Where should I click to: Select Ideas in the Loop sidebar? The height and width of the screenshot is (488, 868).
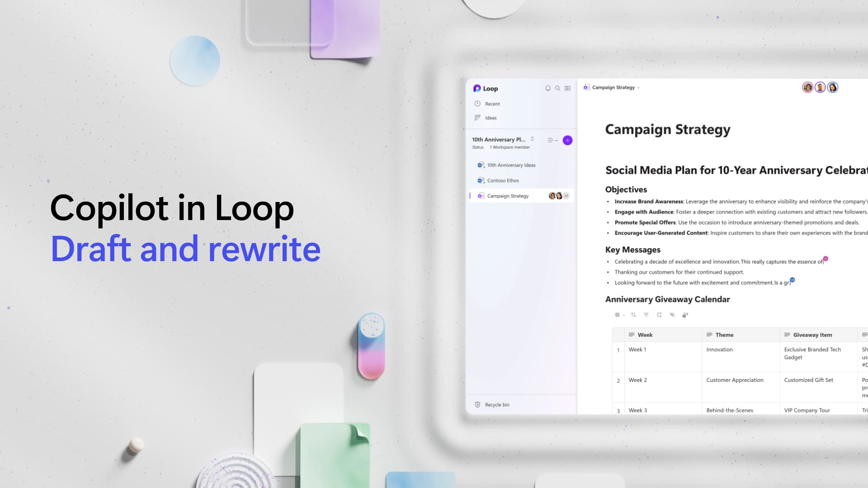pyautogui.click(x=491, y=117)
